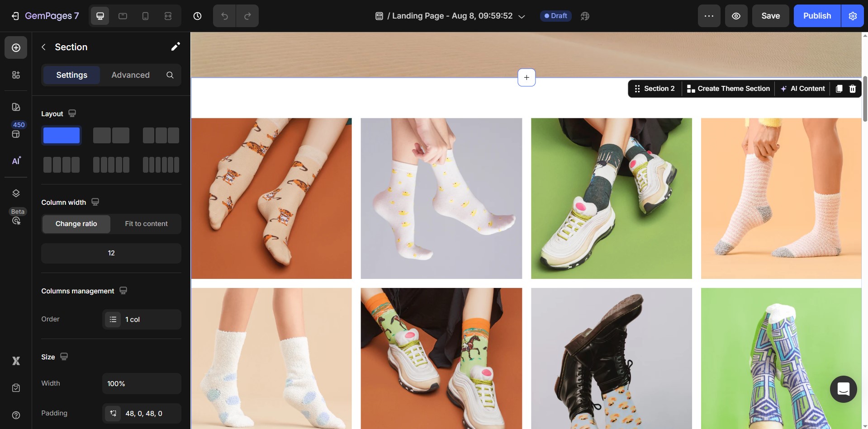
Task: Select the six-column layout
Action: click(x=161, y=165)
